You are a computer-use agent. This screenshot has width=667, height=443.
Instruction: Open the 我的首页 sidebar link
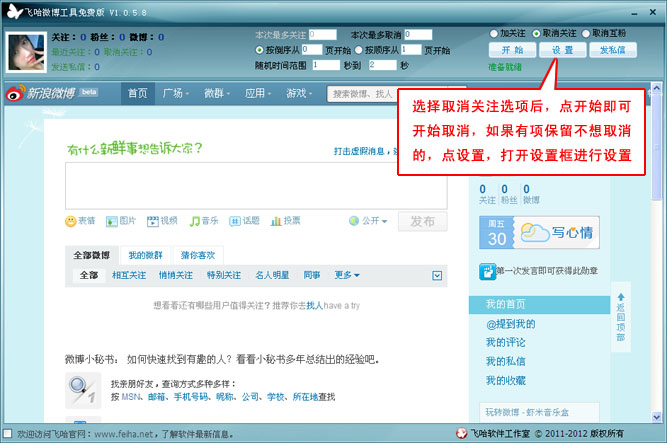coord(505,304)
